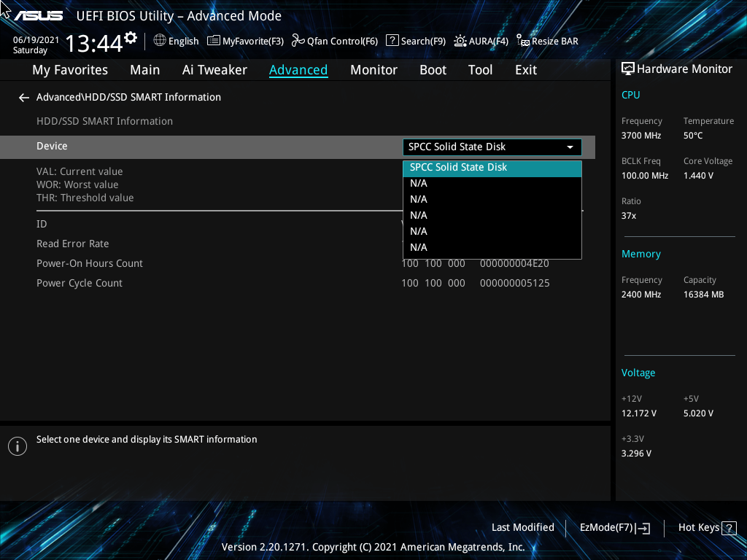Click the Hardware Monitor panel icon
The width and height of the screenshot is (747, 560).
(x=629, y=69)
